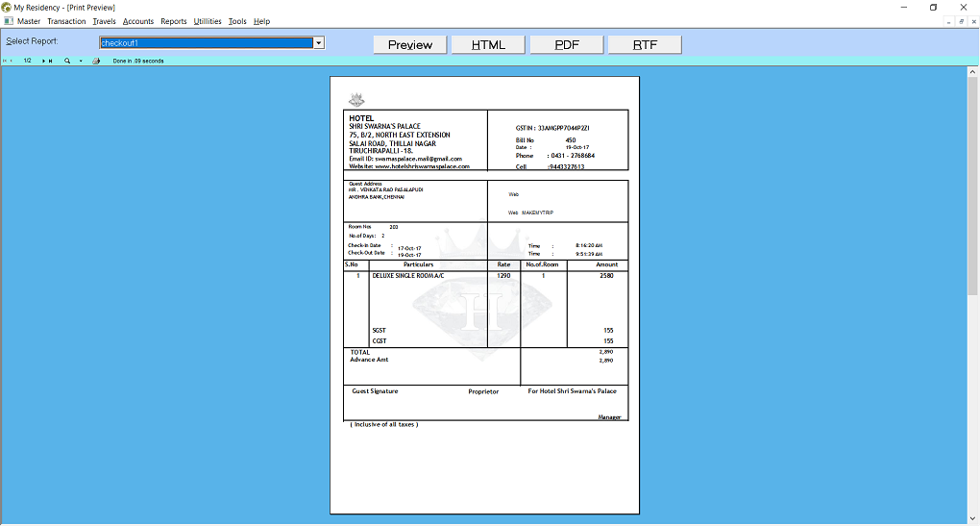Image resolution: width=980 pixels, height=526 pixels.
Task: Open the Utilities menu
Action: 208,21
